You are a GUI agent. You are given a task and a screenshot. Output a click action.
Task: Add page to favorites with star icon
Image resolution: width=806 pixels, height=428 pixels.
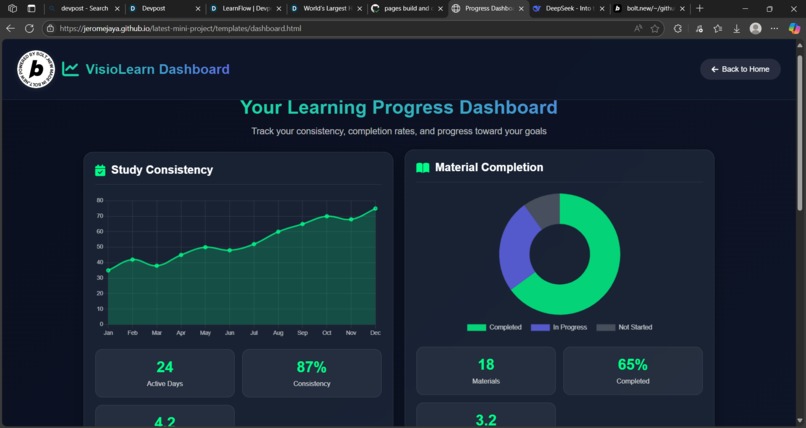coord(655,28)
